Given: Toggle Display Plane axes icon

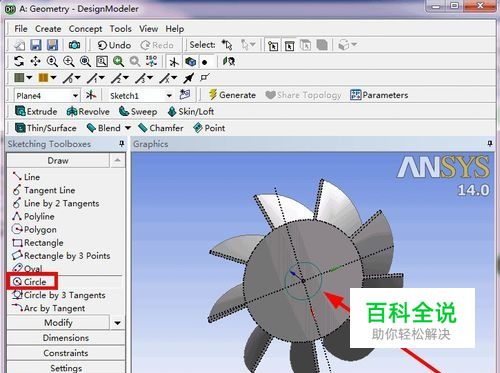Looking at the screenshot, I should click(x=174, y=62).
